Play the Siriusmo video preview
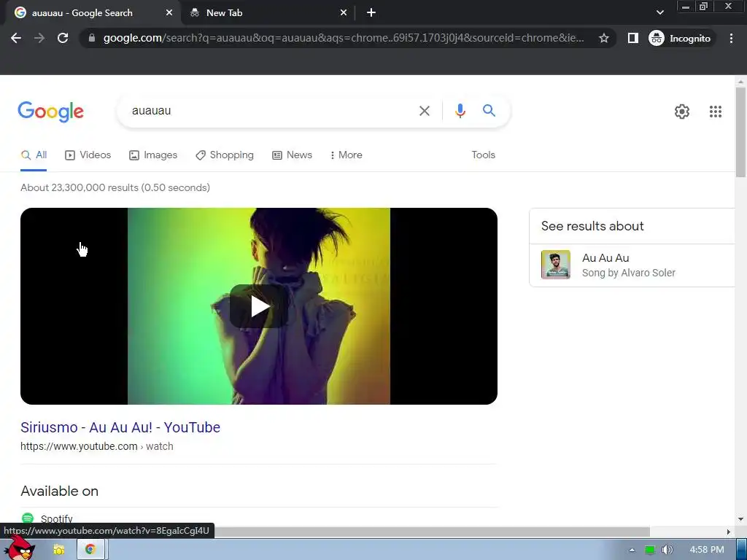The width and height of the screenshot is (747, 560). tap(259, 306)
